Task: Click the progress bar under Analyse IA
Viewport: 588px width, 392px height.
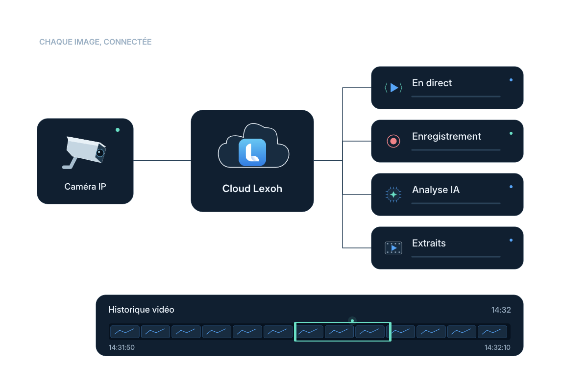Action: (456, 203)
